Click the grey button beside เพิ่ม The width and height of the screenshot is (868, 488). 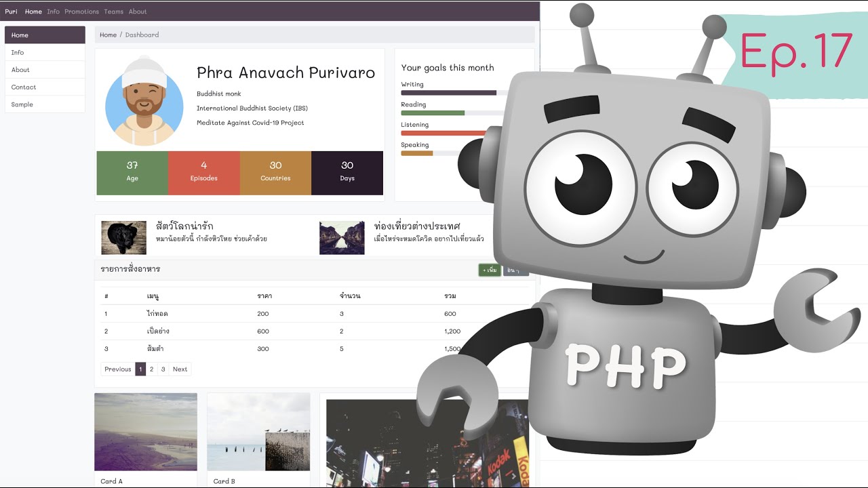point(515,270)
